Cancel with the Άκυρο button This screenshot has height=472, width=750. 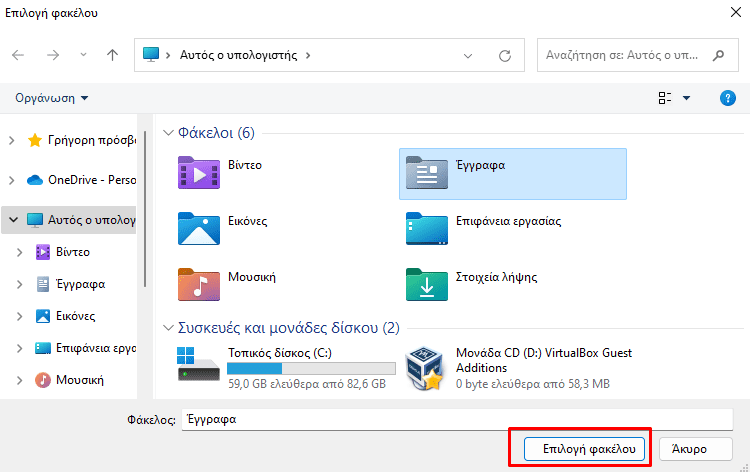696,449
